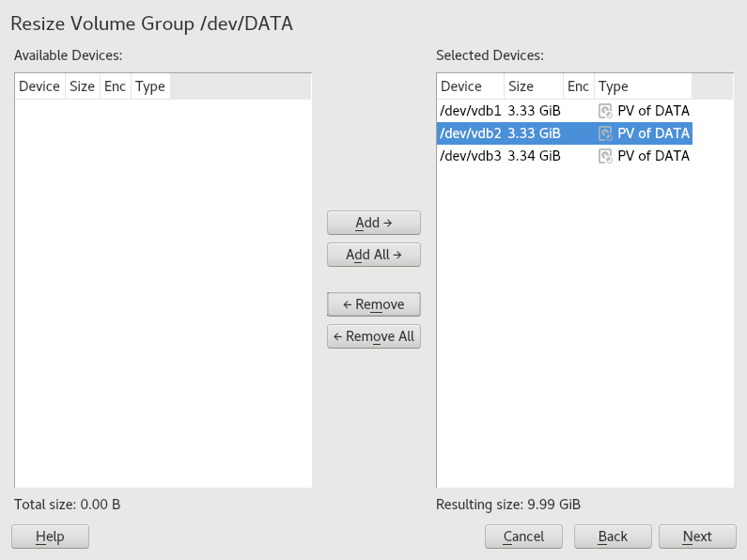Click the Remove All button
This screenshot has height=560, width=747.
[373, 336]
